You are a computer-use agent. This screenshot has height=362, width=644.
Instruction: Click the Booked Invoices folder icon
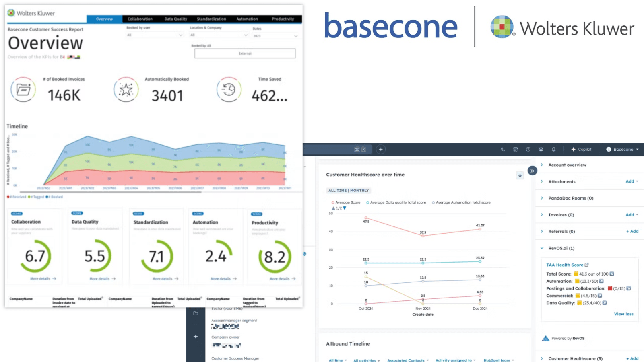[23, 89]
